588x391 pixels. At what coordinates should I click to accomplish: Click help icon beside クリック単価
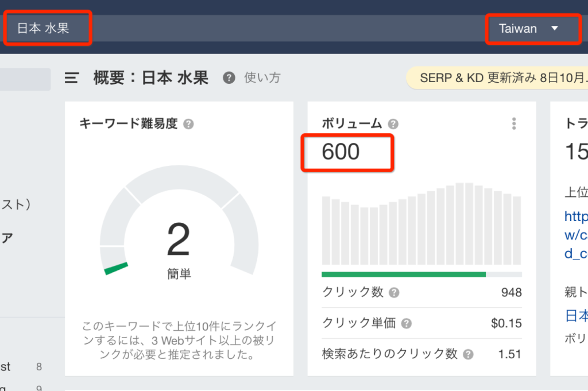click(x=406, y=323)
